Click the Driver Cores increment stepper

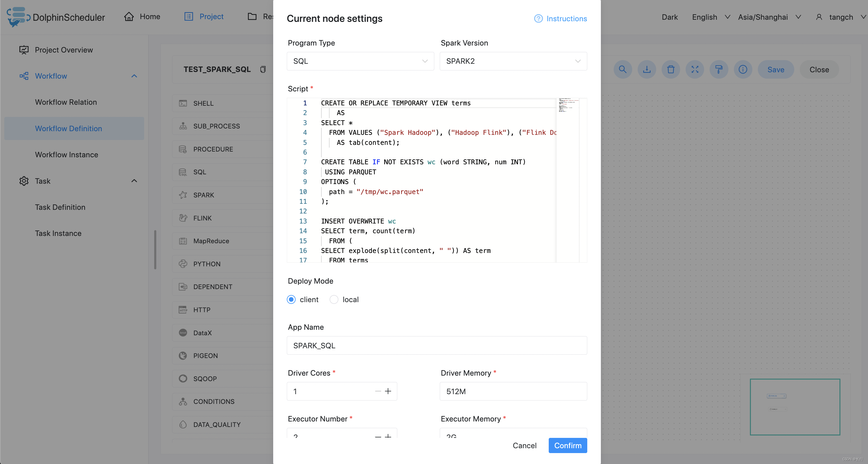coord(388,391)
